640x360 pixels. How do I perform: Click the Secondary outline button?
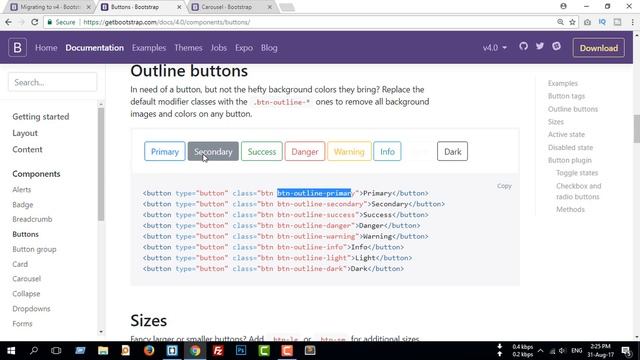point(213,151)
